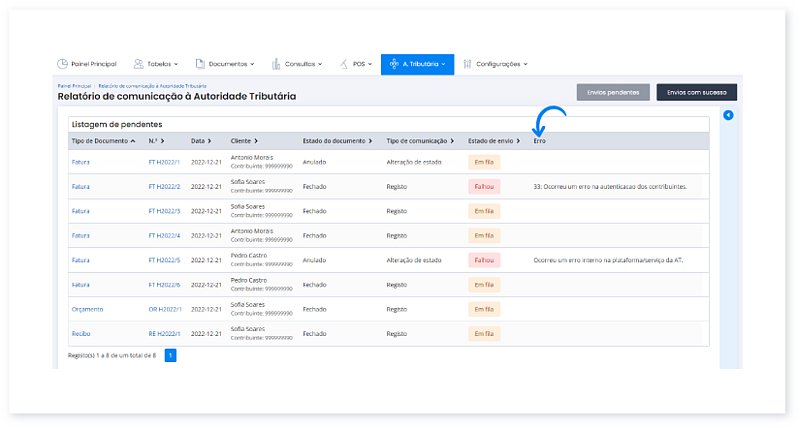The width and height of the screenshot is (800, 428).
Task: Go to page 1 in pagination
Action: point(170,355)
